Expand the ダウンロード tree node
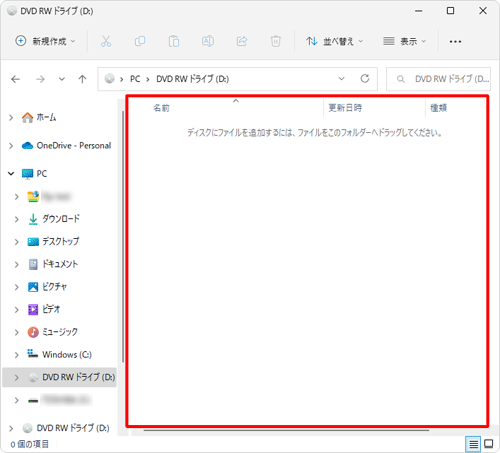This screenshot has width=500, height=453. (16, 219)
